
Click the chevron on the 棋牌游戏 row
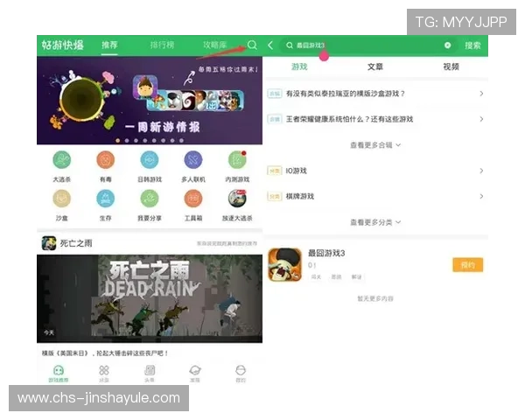click(x=481, y=196)
